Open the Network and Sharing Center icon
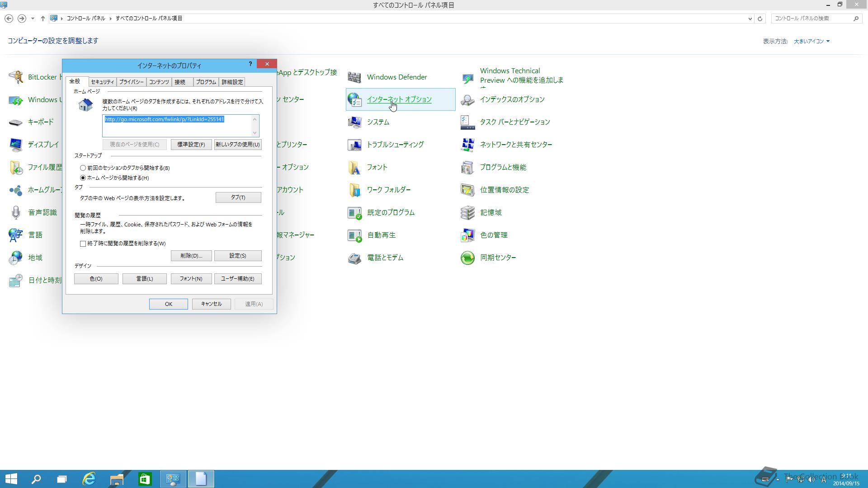Image resolution: width=868 pixels, height=488 pixels. tap(467, 145)
